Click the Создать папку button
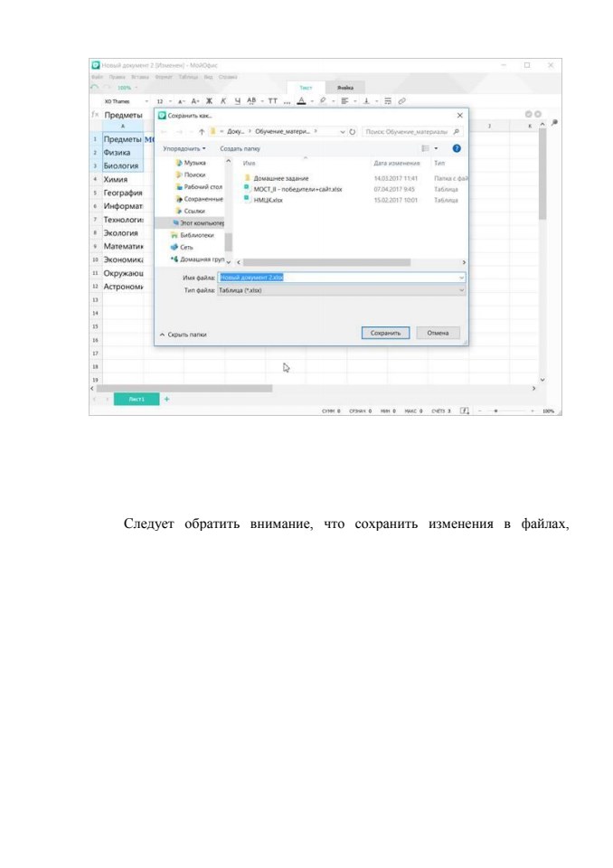 240,148
